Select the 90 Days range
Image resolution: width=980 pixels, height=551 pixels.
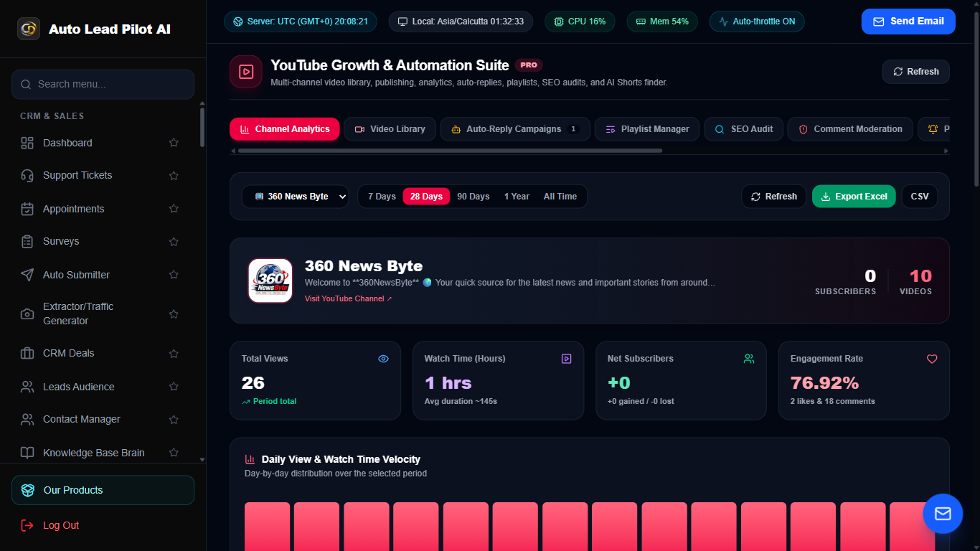tap(473, 197)
